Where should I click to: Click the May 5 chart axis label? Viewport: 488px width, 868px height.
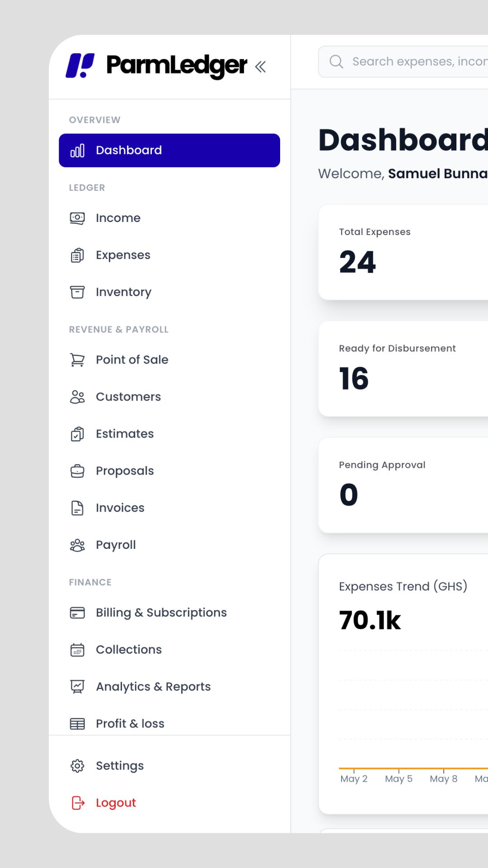pyautogui.click(x=399, y=778)
